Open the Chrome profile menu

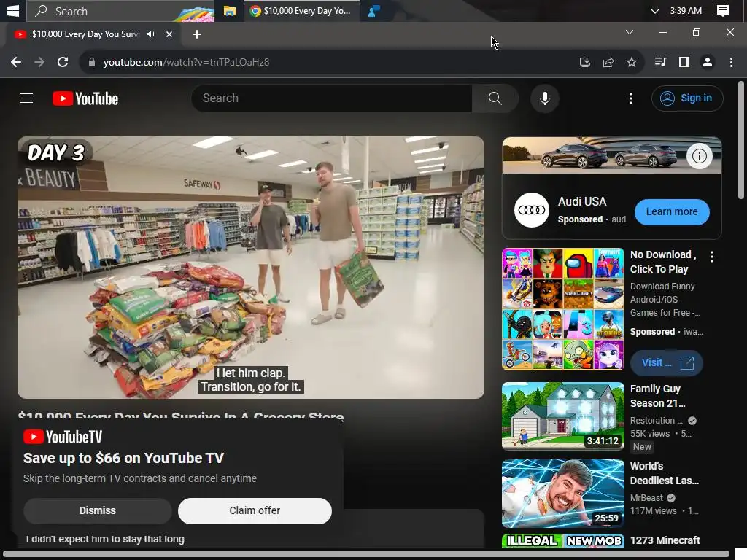[x=708, y=63]
